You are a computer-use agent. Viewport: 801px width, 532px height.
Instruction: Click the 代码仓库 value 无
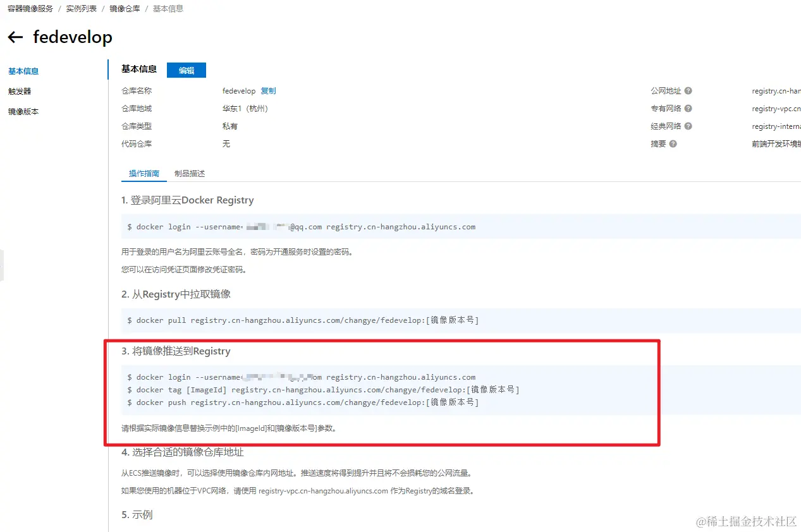point(226,144)
